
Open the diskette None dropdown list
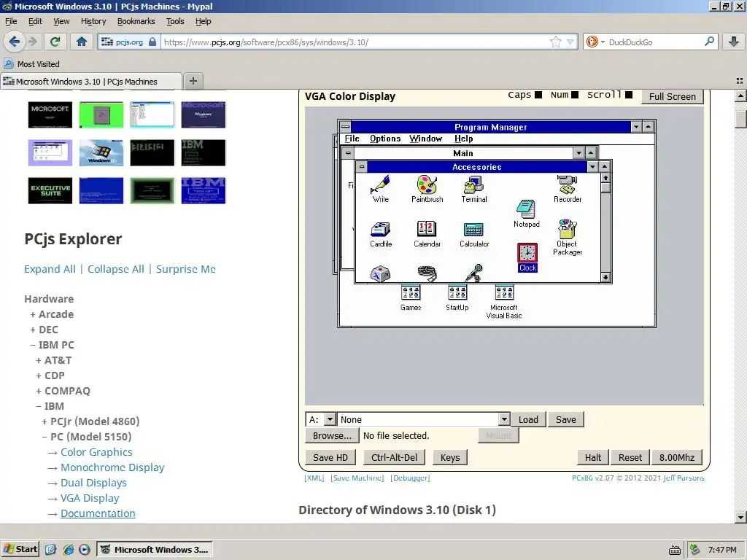point(504,419)
